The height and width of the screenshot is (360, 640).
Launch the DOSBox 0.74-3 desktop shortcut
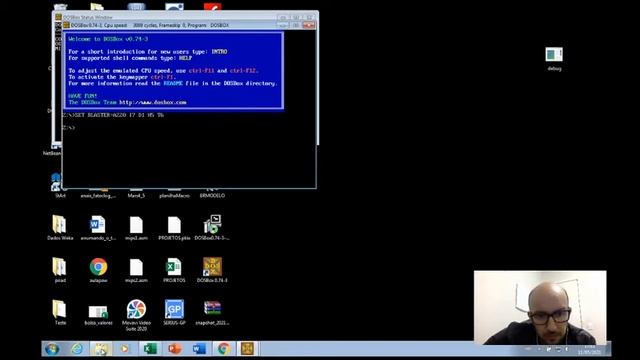212,267
